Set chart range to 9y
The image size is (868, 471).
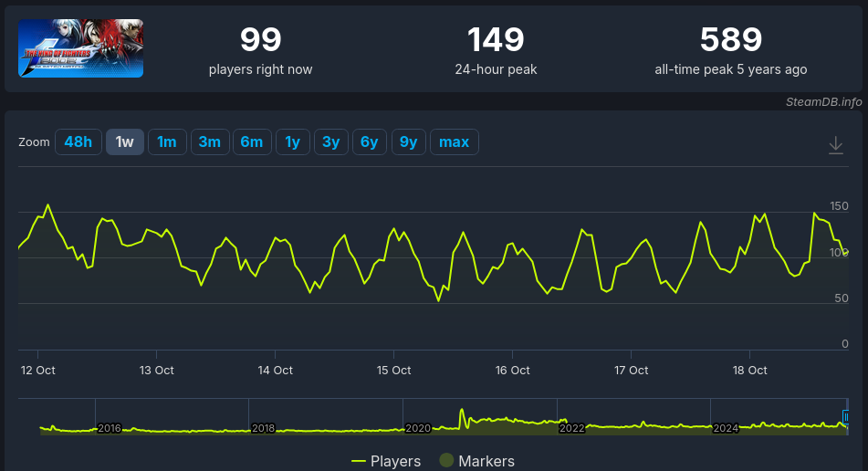[x=408, y=141]
